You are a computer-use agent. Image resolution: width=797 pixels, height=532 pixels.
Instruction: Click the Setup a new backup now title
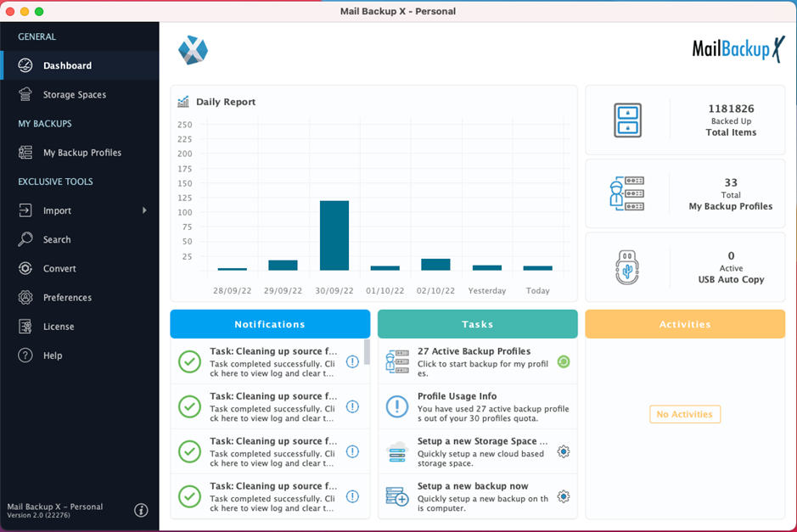point(473,486)
